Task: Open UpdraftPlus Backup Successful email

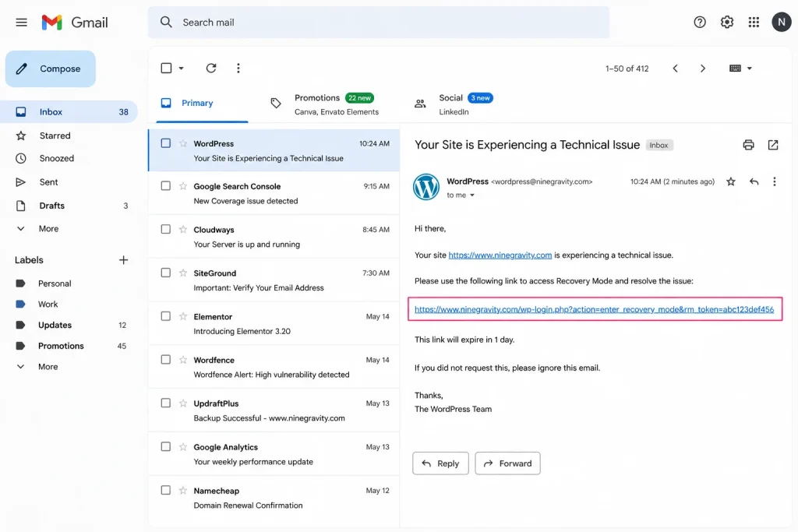Action: 274,410
